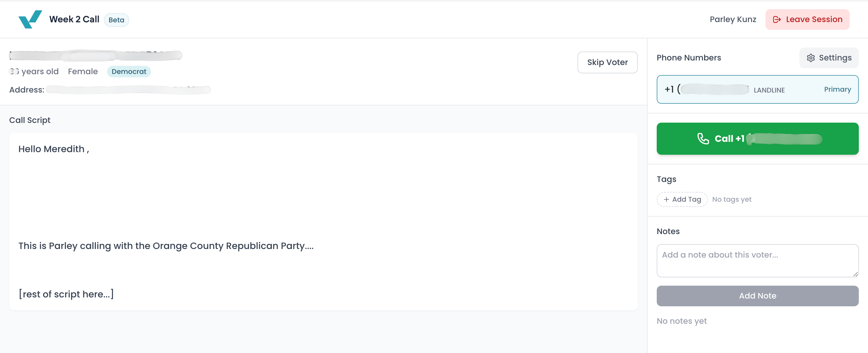Click the blurred voter address line
The image size is (868, 353).
(x=128, y=90)
